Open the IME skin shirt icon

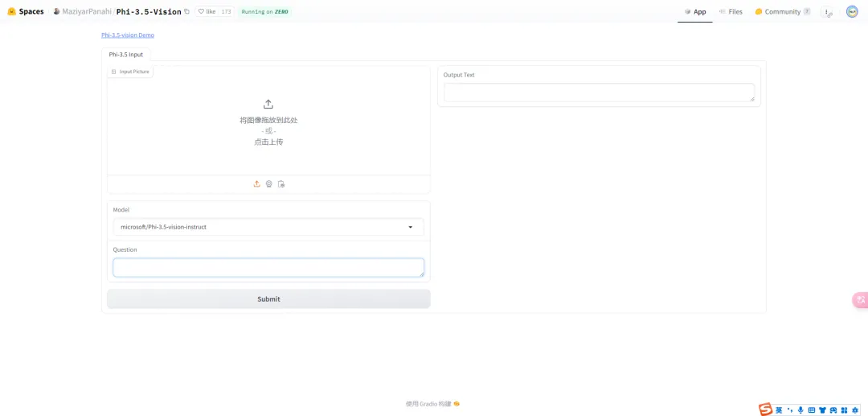822,410
